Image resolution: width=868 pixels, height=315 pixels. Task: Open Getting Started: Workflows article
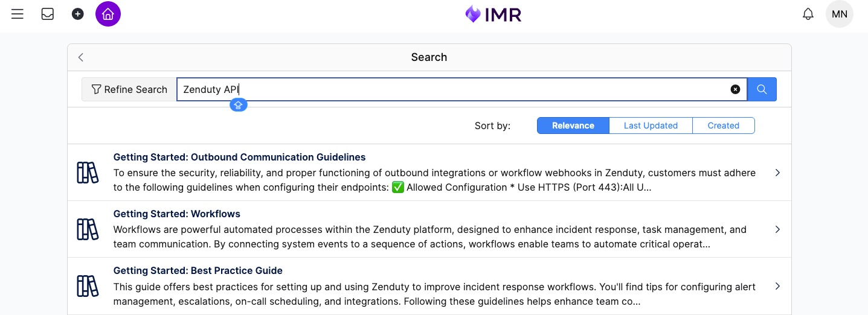[177, 214]
